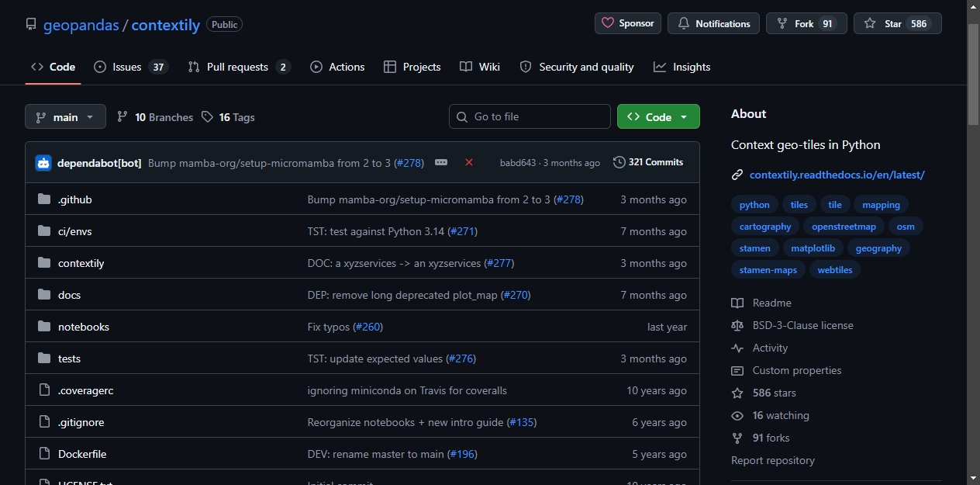Open contextily.readthedocs.io link

[837, 175]
